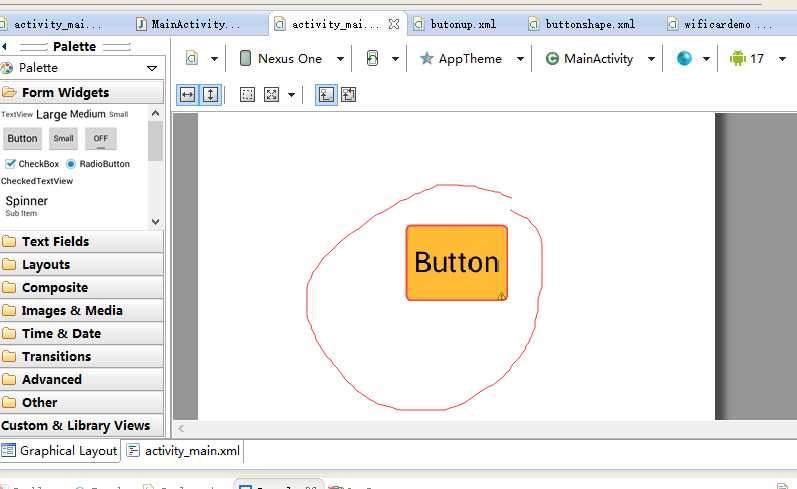Expand the Composite category

pyautogui.click(x=81, y=287)
